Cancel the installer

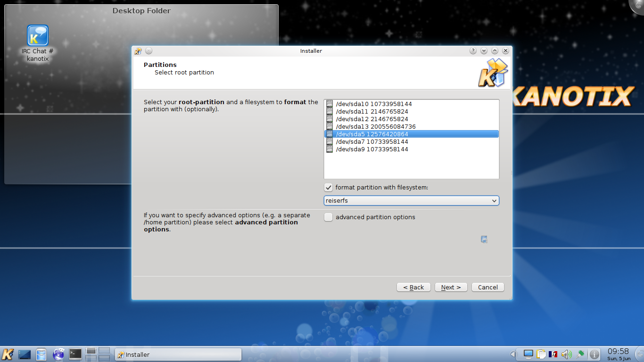click(488, 287)
